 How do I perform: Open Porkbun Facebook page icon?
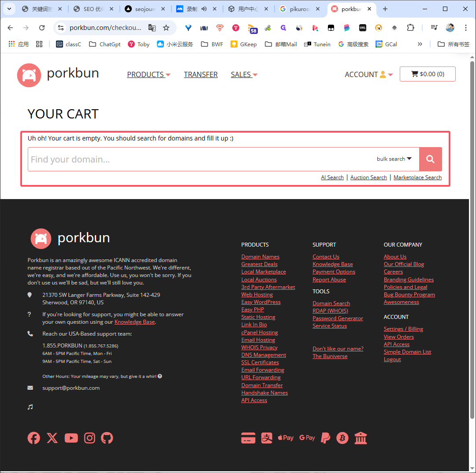click(33, 438)
